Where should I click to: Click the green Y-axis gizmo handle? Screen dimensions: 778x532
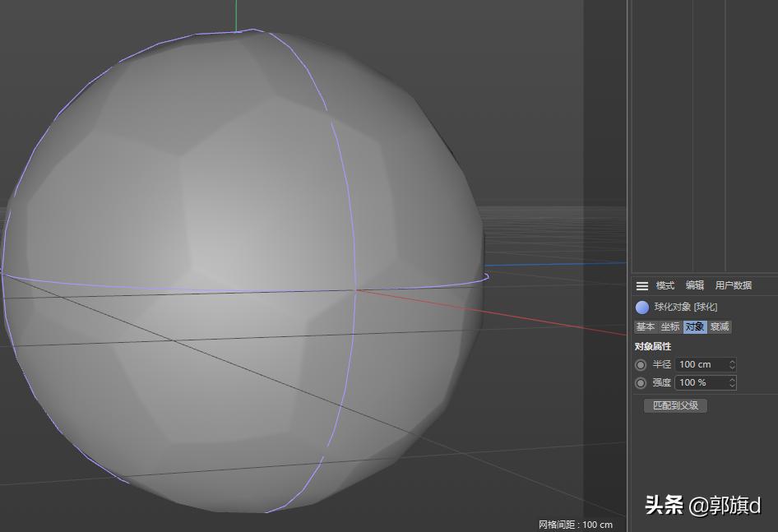pyautogui.click(x=236, y=12)
